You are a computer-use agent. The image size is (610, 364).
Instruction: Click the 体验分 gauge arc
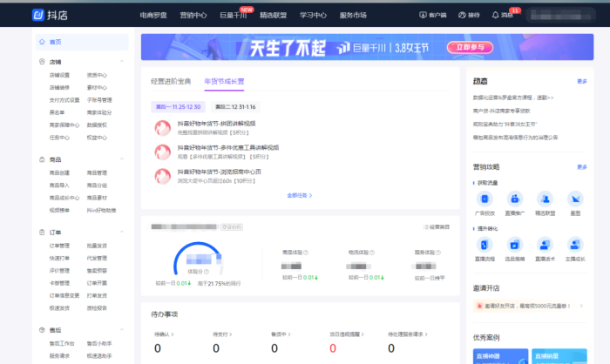[x=198, y=259]
